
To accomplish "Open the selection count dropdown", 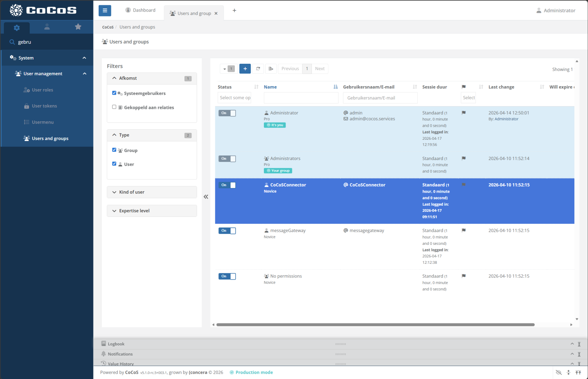I will (x=229, y=69).
